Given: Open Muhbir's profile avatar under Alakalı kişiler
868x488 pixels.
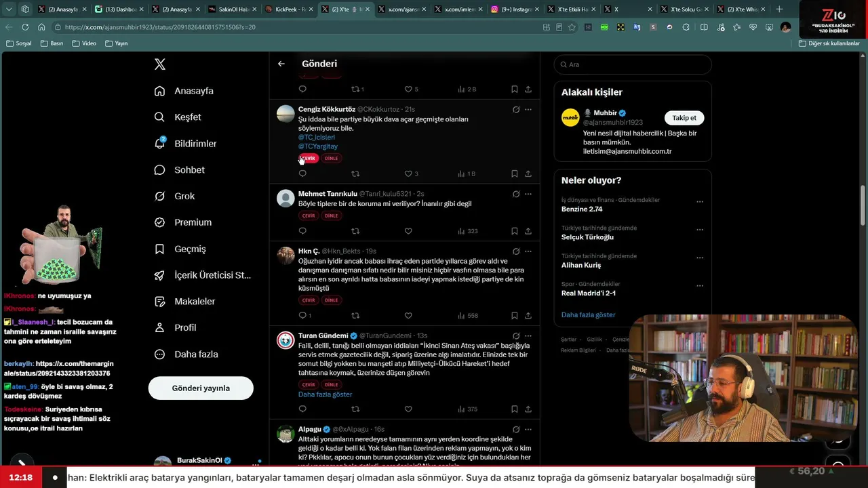Looking at the screenshot, I should pos(570,117).
